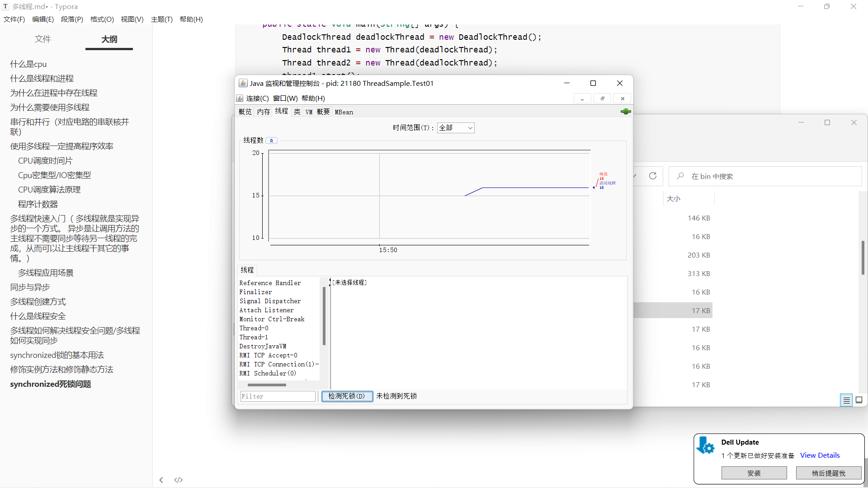Switch to details list view icon

tap(846, 400)
